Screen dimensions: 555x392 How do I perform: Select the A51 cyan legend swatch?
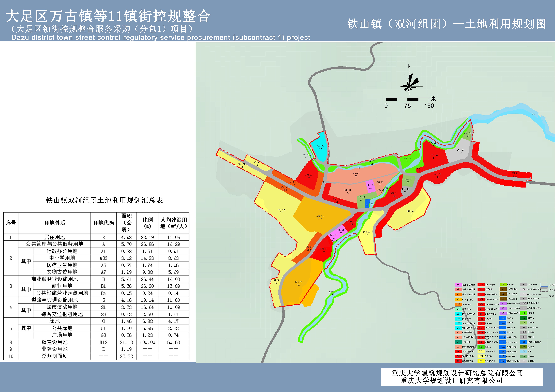pos(458,319)
